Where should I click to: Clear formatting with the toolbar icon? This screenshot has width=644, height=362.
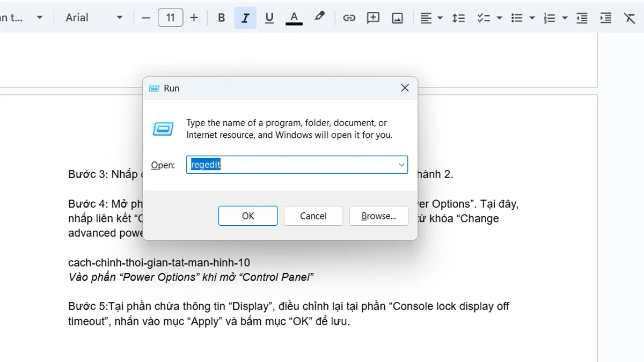(x=629, y=18)
